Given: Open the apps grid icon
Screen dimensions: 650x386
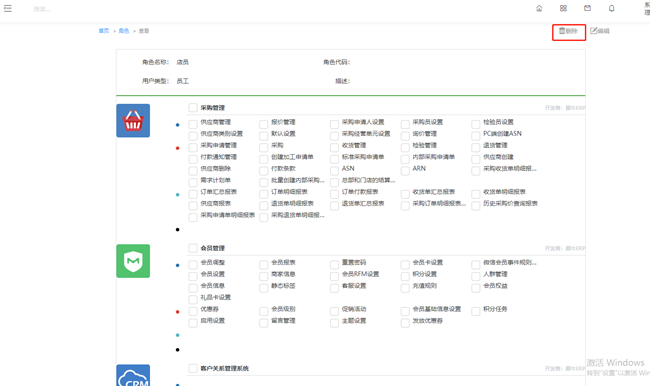Looking at the screenshot, I should pyautogui.click(x=563, y=8).
